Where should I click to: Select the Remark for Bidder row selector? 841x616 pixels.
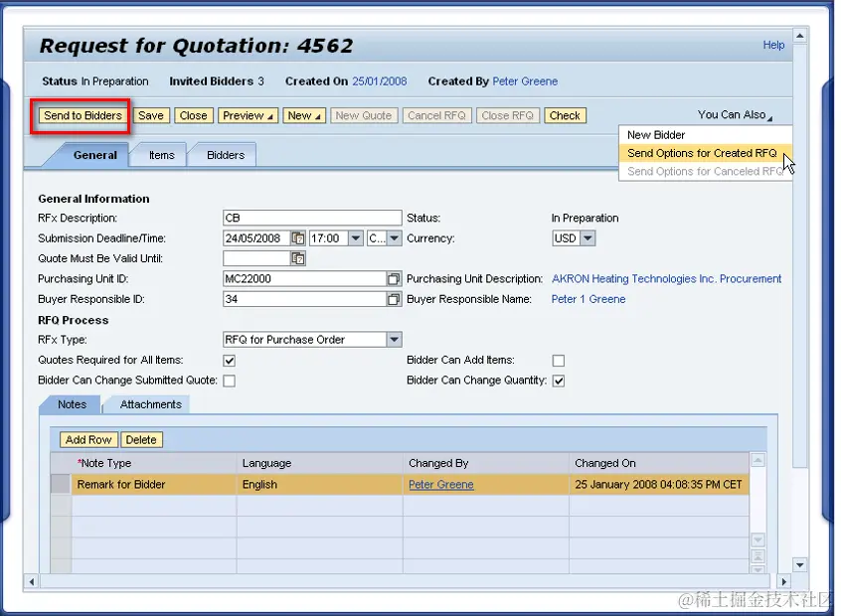coord(61,484)
